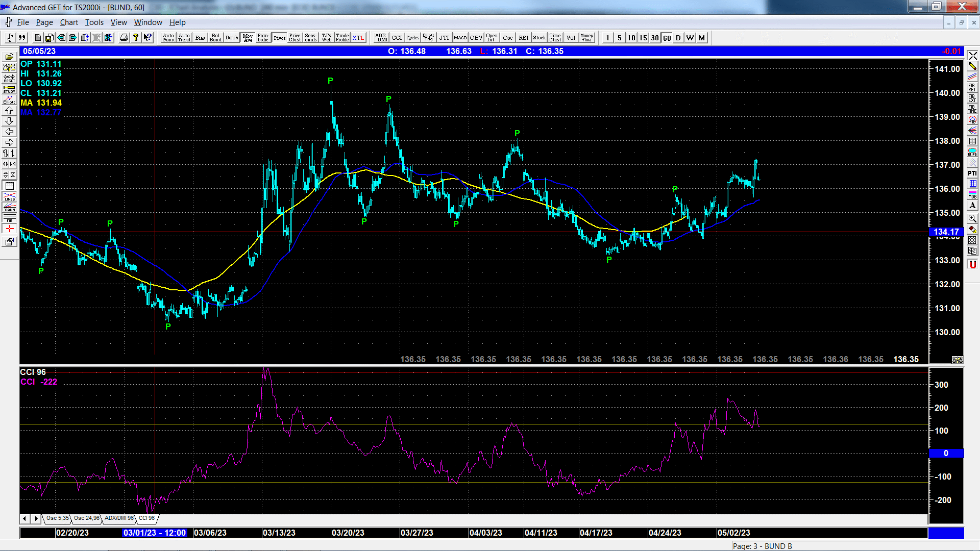Image resolution: width=980 pixels, height=551 pixels.
Task: Select the STUDY tool in sidebar
Action: 9,89
